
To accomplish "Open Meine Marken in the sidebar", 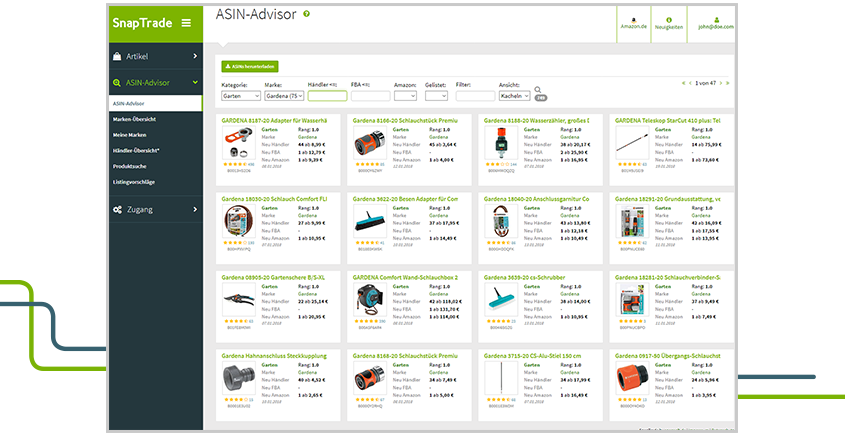I will pos(129,135).
